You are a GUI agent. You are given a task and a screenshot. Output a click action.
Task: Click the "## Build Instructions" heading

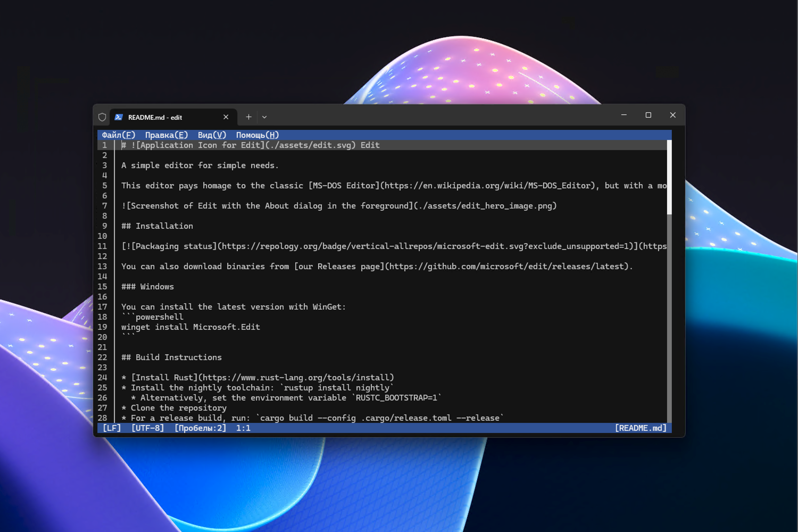pyautogui.click(x=171, y=358)
